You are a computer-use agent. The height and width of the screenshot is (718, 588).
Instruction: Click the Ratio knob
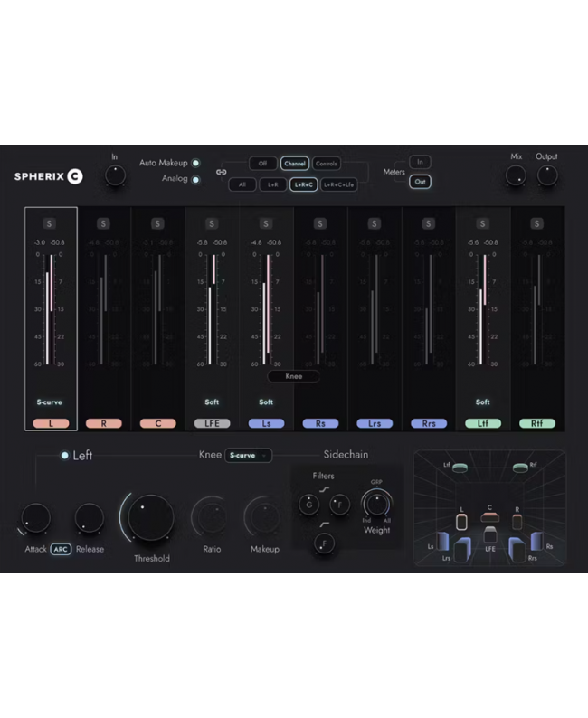212,517
